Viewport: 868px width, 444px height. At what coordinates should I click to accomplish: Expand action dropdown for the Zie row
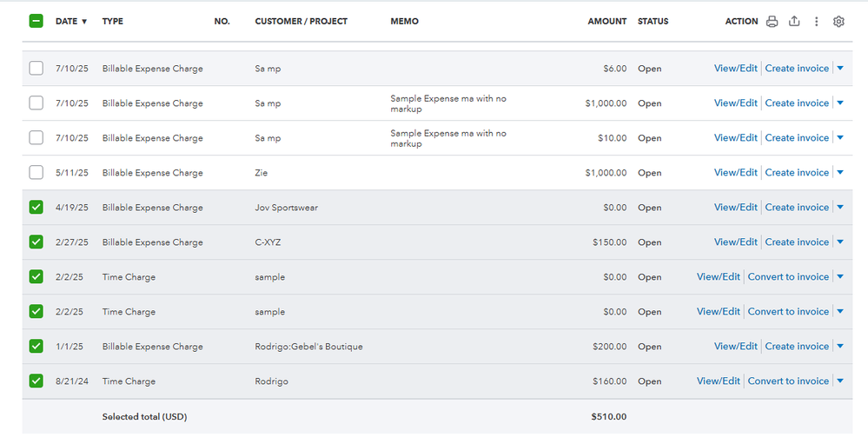(839, 173)
